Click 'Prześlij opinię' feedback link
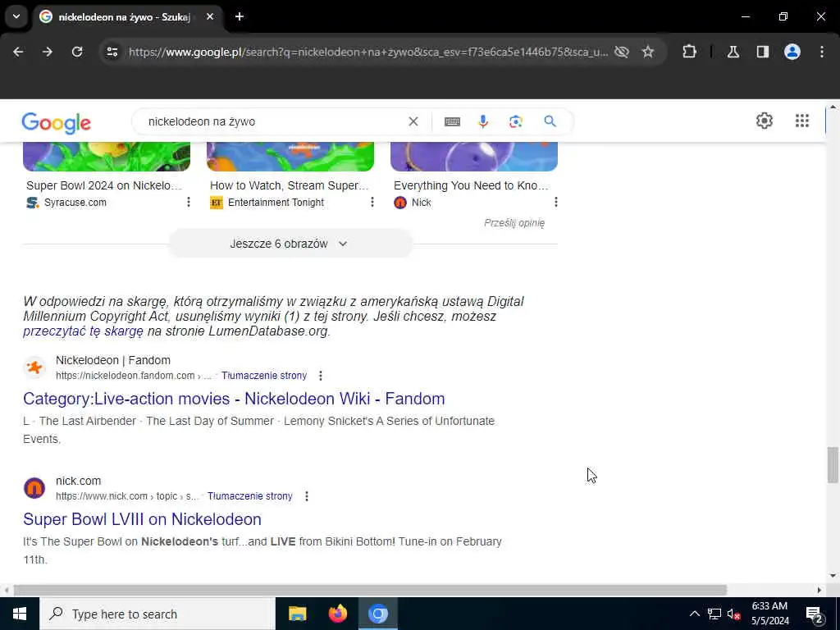This screenshot has width=840, height=630. click(x=514, y=223)
